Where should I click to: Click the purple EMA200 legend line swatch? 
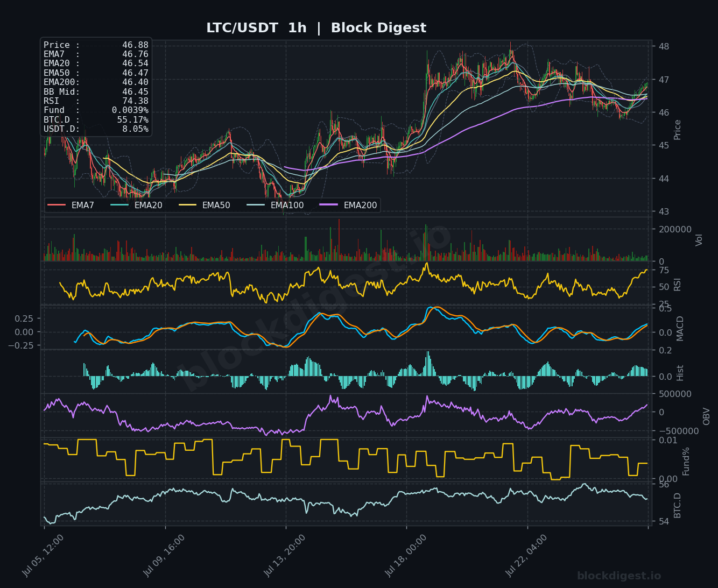[329, 205]
